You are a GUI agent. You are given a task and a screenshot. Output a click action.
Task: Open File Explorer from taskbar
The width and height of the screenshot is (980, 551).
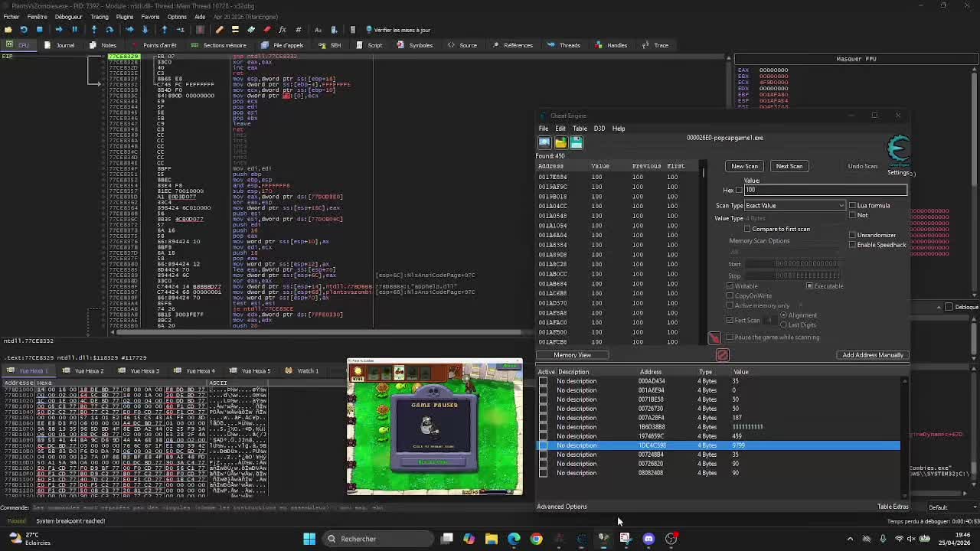tap(492, 539)
